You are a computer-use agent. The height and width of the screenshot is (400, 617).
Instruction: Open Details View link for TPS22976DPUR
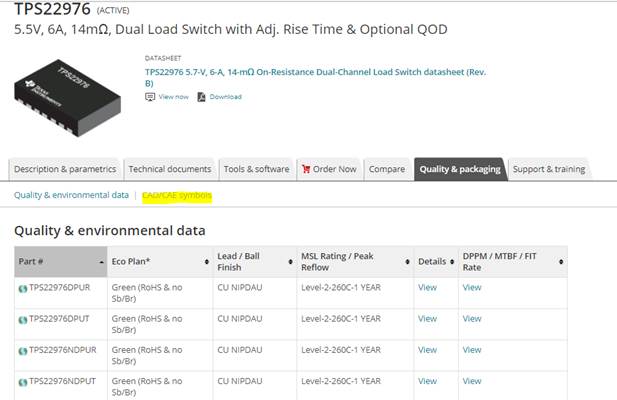tap(427, 288)
